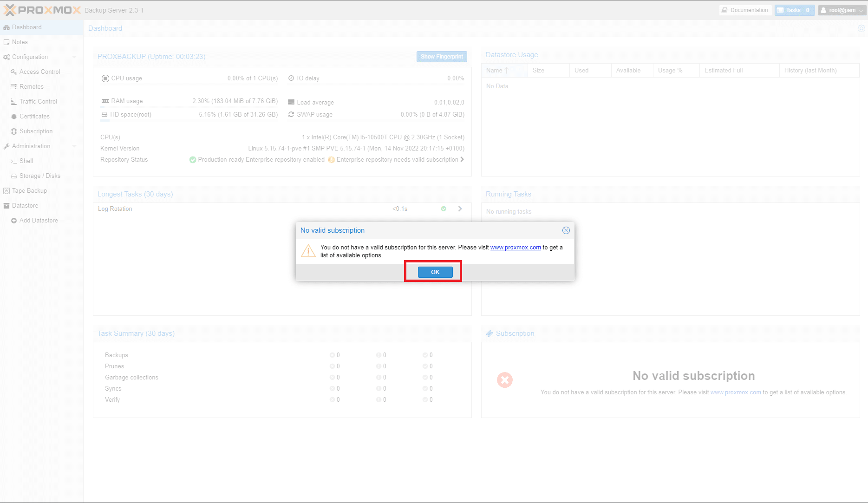
Task: Click the Verify row in Task Summary
Action: (282, 400)
